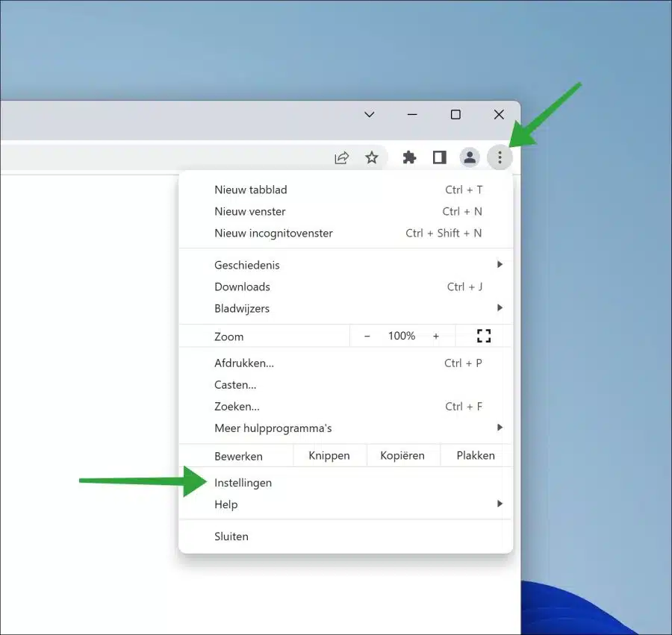The height and width of the screenshot is (635, 672).
Task: Increase zoom with plus button
Action: pyautogui.click(x=436, y=336)
